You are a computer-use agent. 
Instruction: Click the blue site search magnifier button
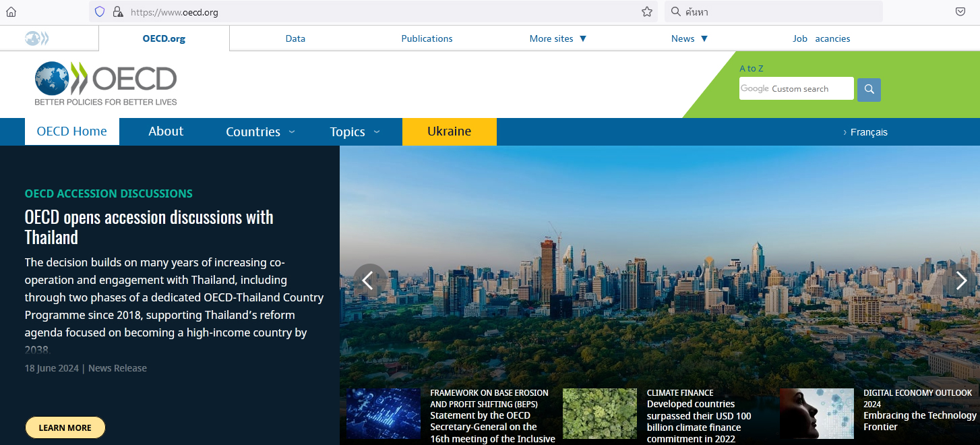[869, 89]
